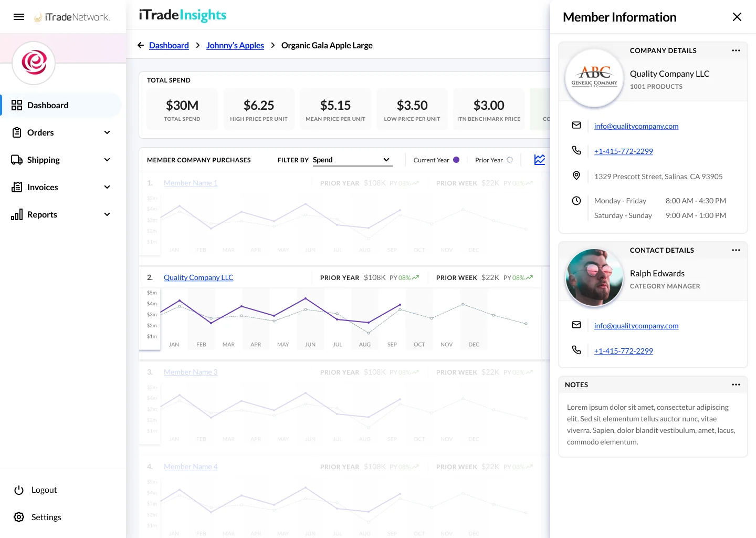Click the Shipping truck icon
The height and width of the screenshot is (538, 756).
17,160
